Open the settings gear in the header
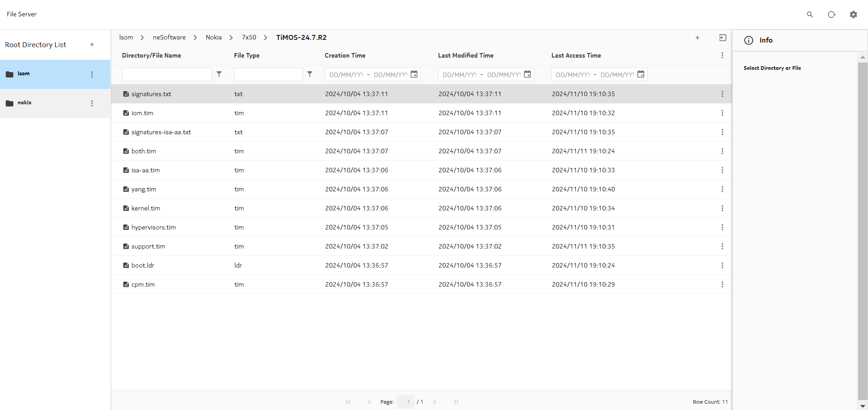The width and height of the screenshot is (868, 410). tap(853, 15)
